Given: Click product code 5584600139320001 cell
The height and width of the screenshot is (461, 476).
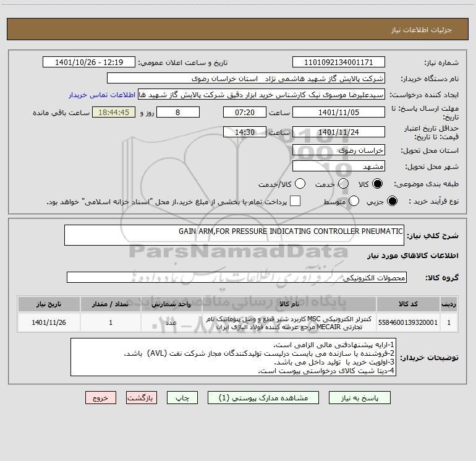Looking at the screenshot, I should click(x=408, y=322).
